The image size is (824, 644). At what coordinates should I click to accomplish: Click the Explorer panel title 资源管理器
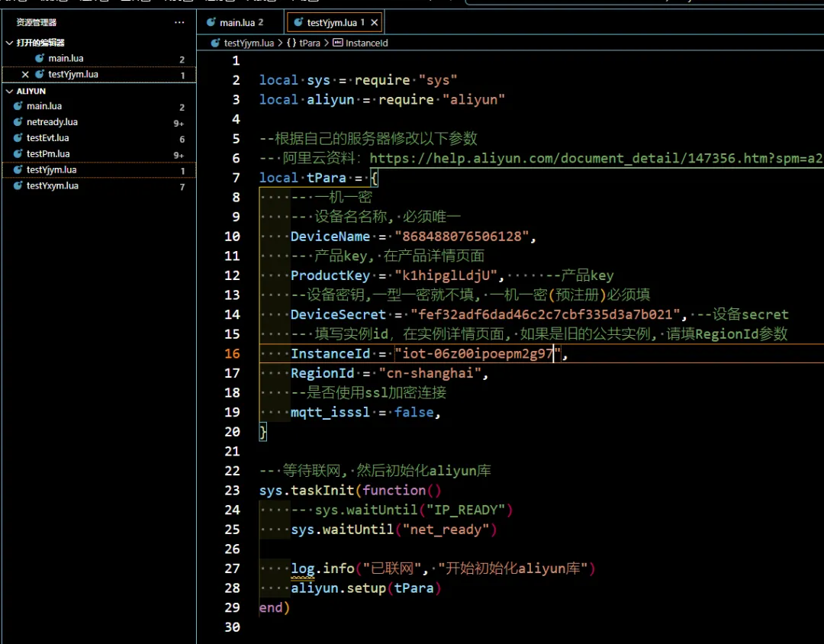37,22
